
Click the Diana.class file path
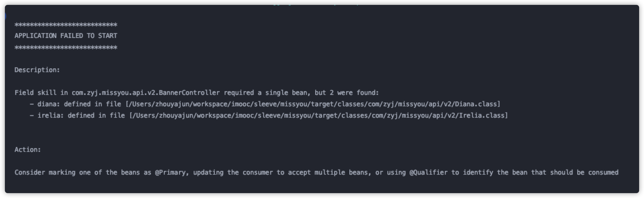(313, 104)
